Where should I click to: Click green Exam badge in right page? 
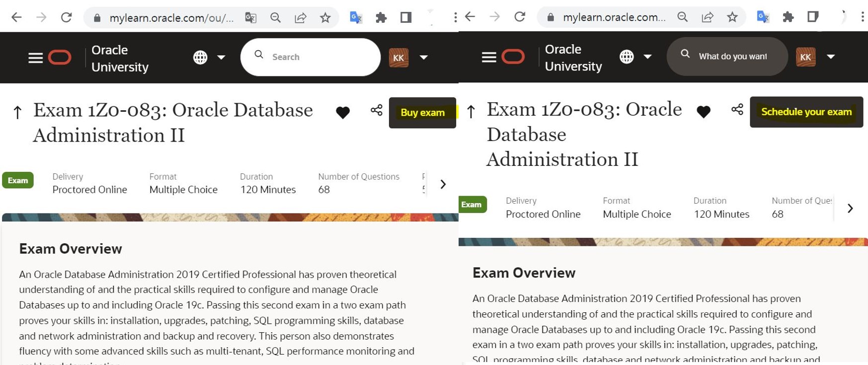472,204
